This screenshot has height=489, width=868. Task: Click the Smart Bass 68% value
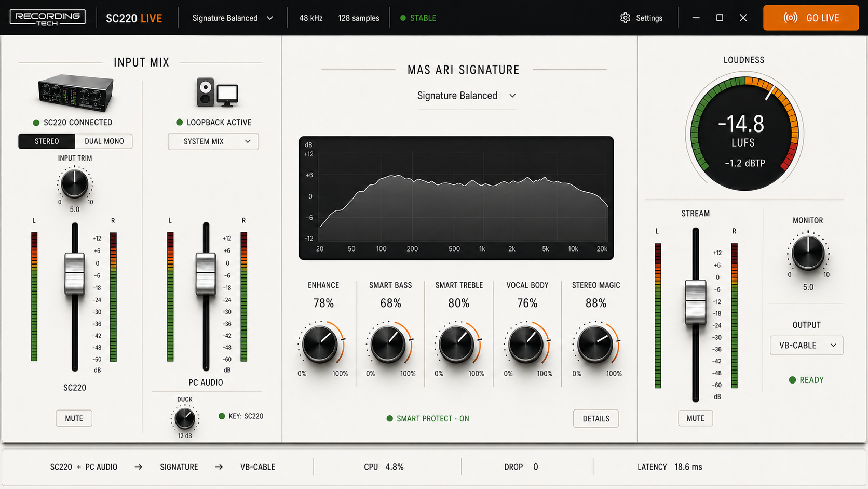pos(390,303)
